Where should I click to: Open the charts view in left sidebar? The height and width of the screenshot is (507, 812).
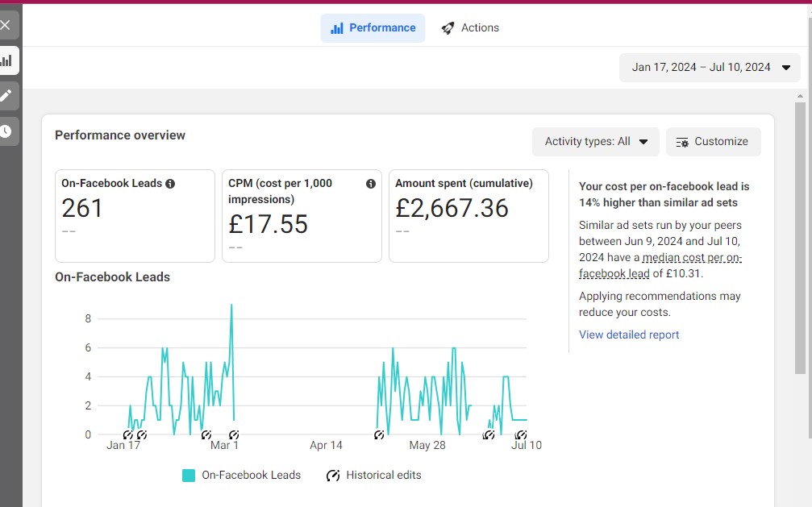point(6,60)
